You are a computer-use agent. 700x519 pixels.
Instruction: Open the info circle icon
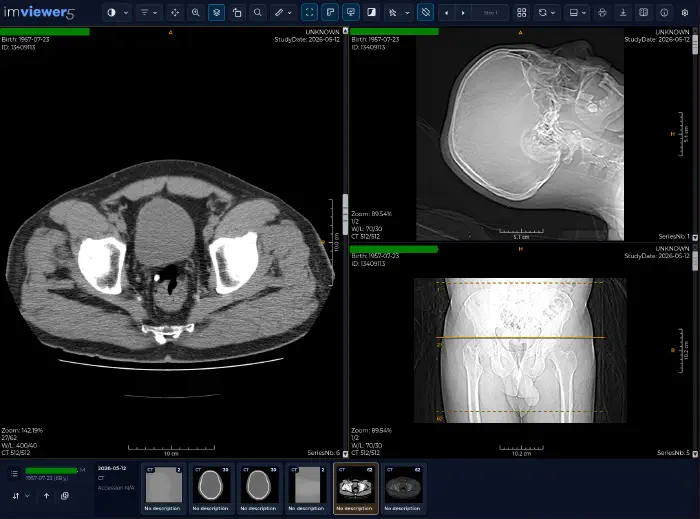click(x=664, y=12)
